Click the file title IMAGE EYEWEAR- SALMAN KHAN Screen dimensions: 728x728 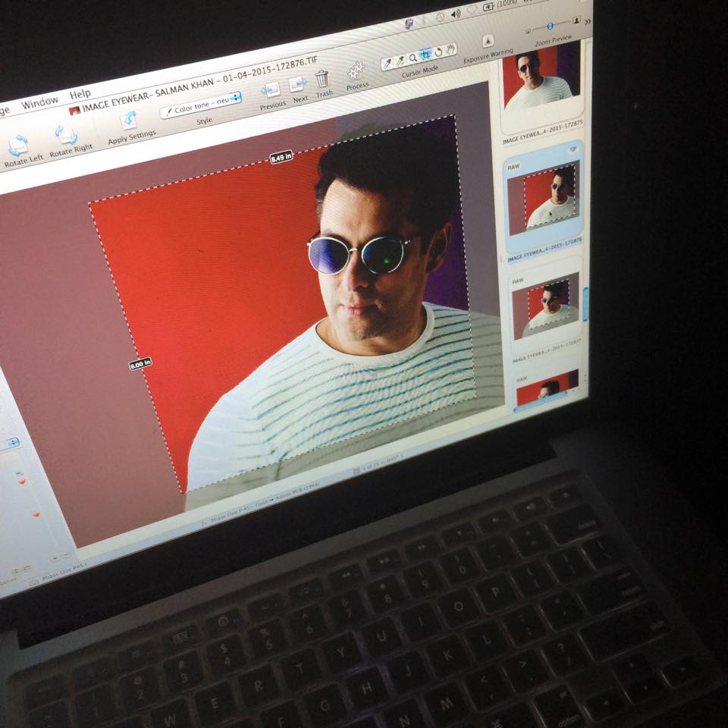149,95
